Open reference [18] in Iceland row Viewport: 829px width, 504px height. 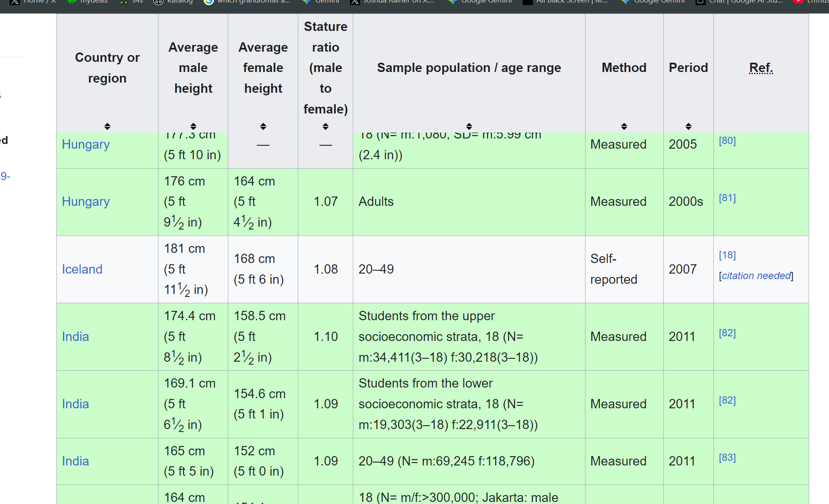(x=727, y=255)
